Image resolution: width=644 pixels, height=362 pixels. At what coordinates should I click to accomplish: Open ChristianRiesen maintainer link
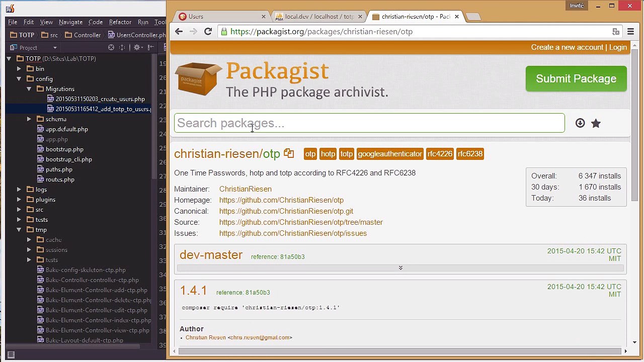pos(245,189)
